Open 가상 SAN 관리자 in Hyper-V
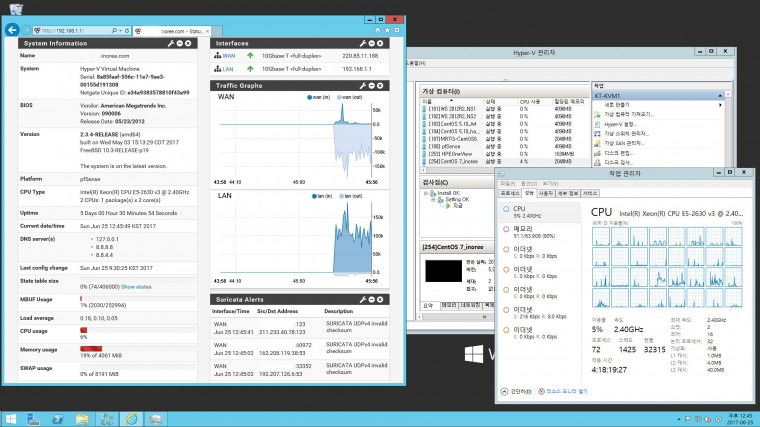The image size is (760, 427). coord(623,143)
